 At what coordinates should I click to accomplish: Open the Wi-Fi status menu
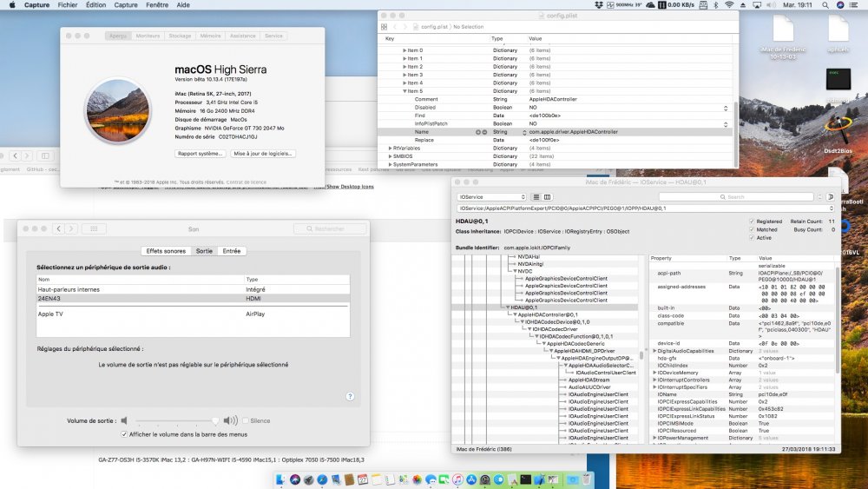(730, 5)
